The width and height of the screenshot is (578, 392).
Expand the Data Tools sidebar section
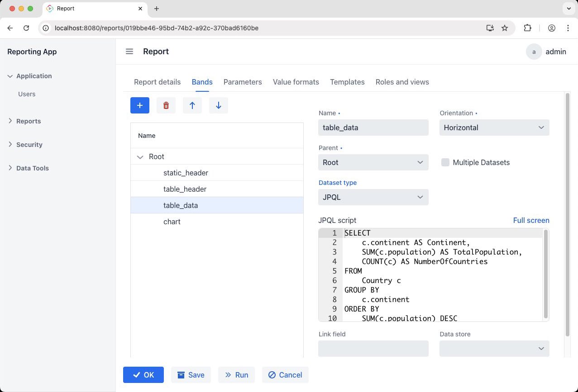click(x=28, y=168)
